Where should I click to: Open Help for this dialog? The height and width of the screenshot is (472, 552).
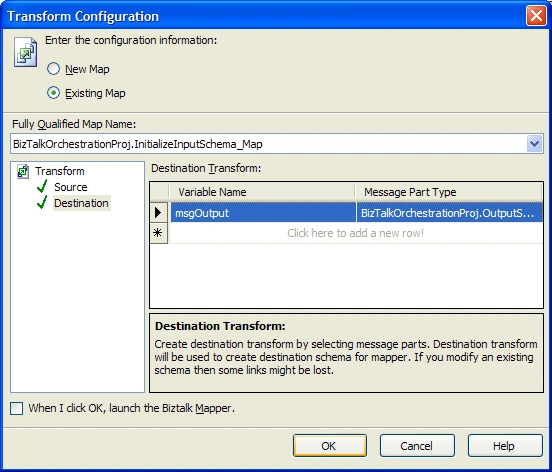(x=505, y=446)
